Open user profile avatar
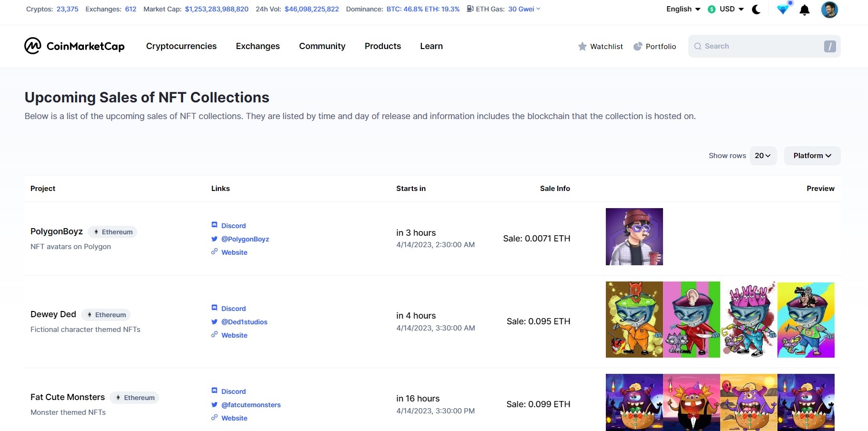Screen dimensions: 868x431 point(829,10)
